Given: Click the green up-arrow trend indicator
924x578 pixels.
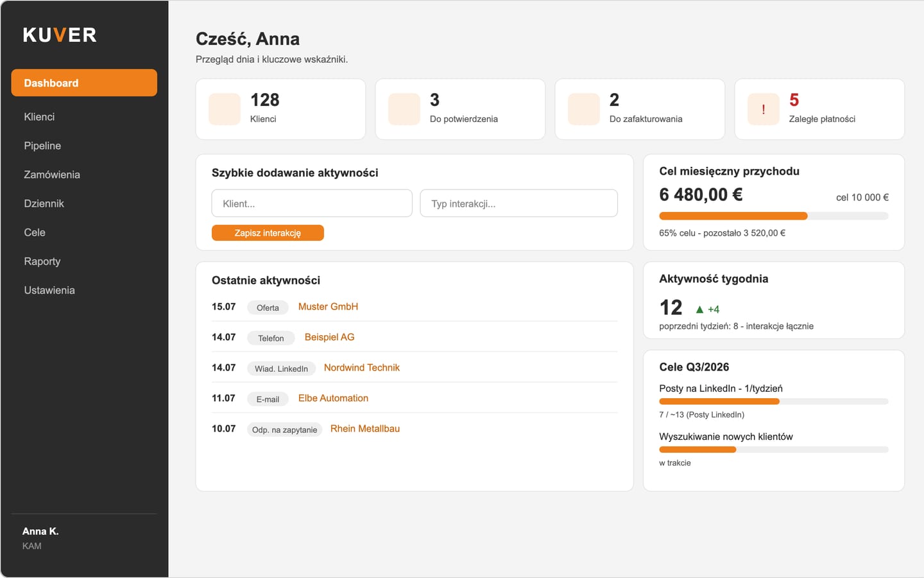Looking at the screenshot, I should tap(699, 310).
